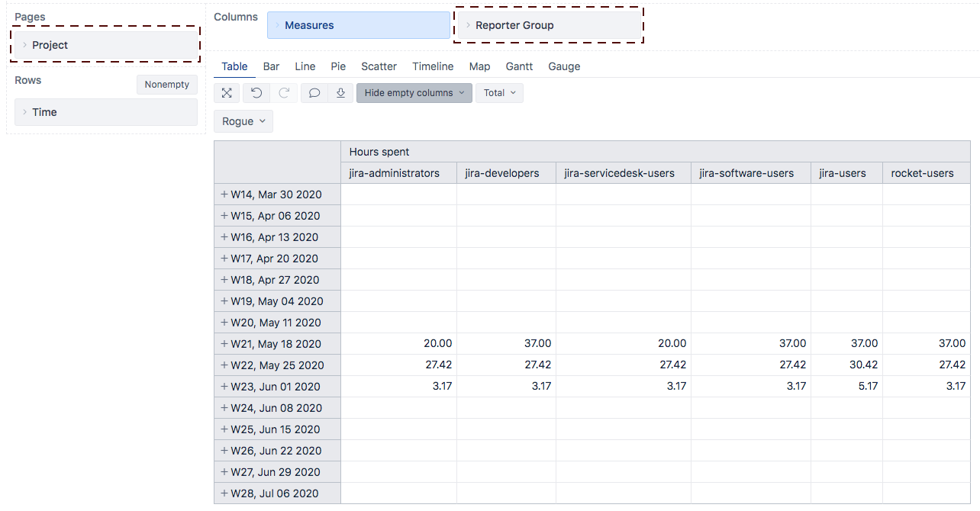Click the Reporter Group dimension button
The image size is (980, 511).
coord(548,25)
